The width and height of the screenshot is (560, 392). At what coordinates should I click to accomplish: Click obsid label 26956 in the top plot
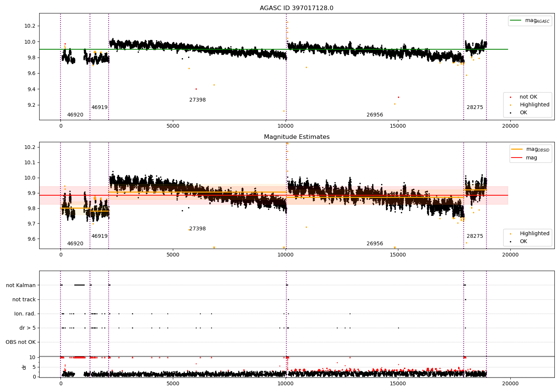(x=375, y=115)
